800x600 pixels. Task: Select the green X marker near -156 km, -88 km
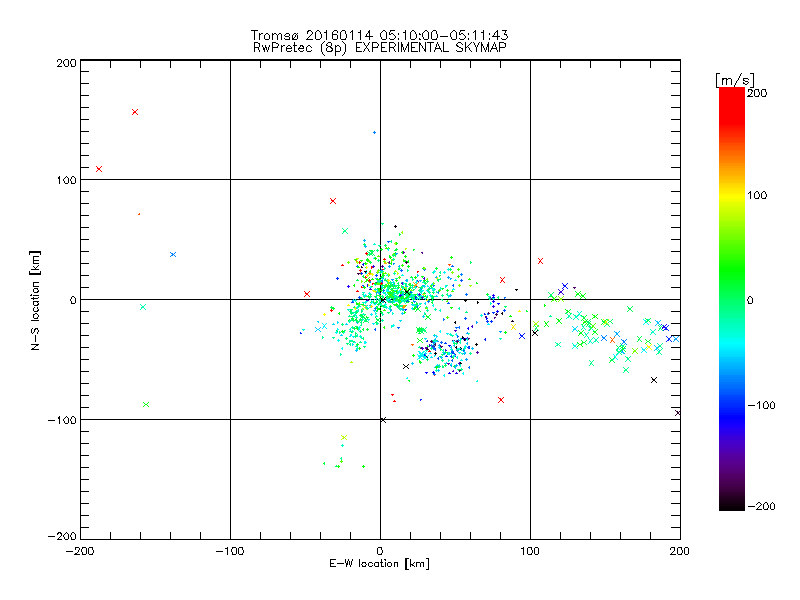(x=146, y=405)
